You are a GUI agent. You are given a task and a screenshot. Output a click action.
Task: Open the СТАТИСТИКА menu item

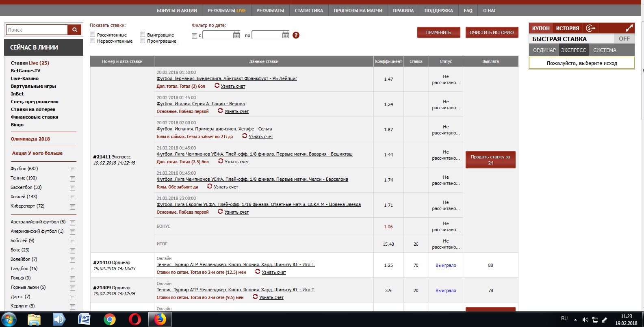(x=309, y=11)
